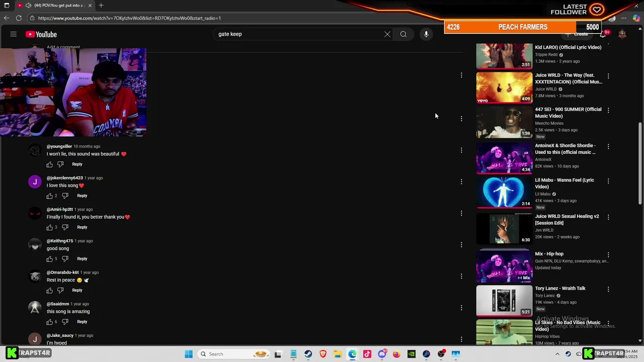Dislike the 'good song' comment

[x=65, y=259]
